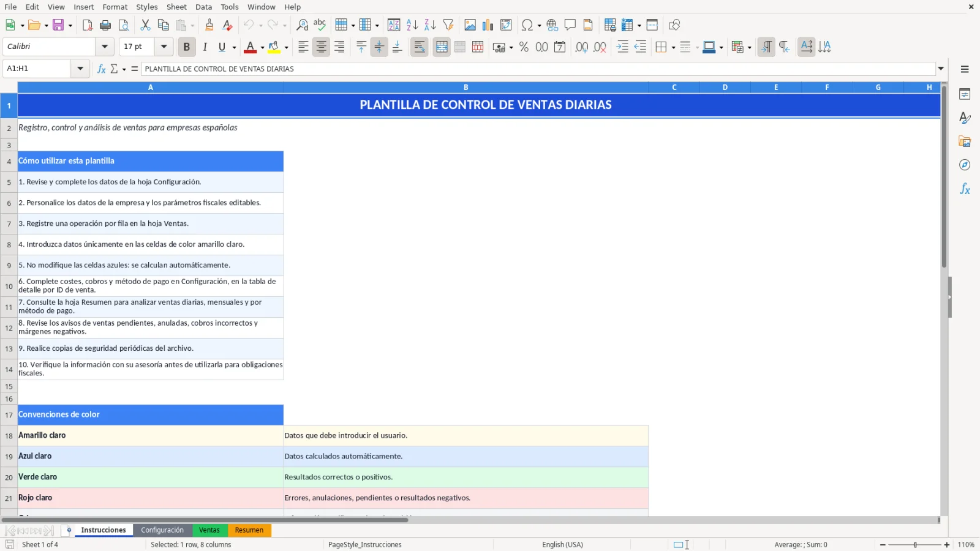The width and height of the screenshot is (980, 551).
Task: Click the Print icon in toolbar
Action: 105,25
